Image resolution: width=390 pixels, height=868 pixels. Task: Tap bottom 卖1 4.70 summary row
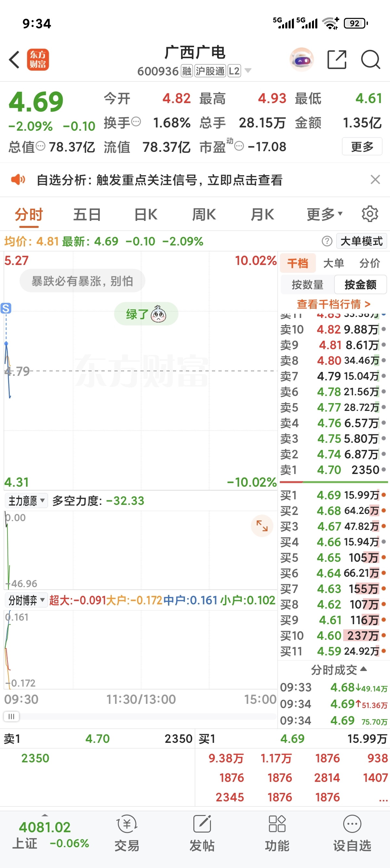tap(98, 739)
